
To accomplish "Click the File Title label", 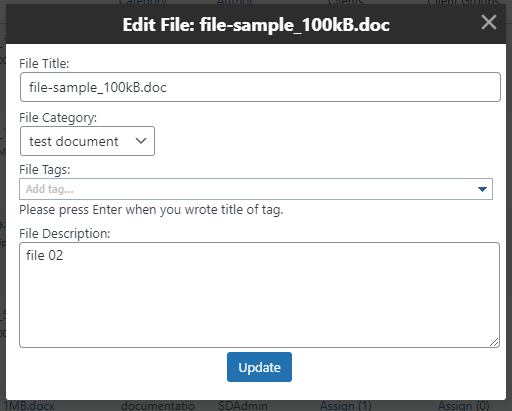I will click(44, 63).
